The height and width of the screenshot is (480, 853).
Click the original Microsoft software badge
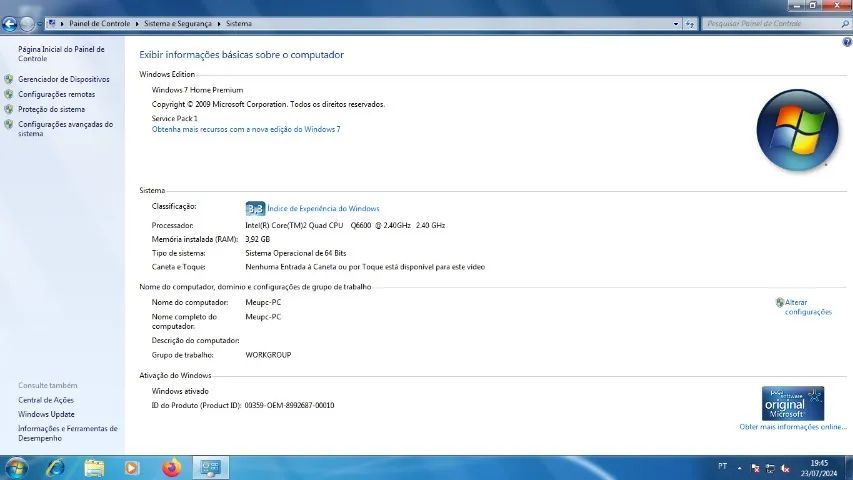[793, 403]
